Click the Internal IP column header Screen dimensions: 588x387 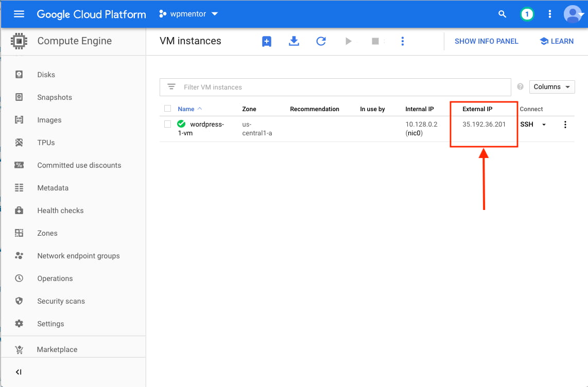point(419,109)
